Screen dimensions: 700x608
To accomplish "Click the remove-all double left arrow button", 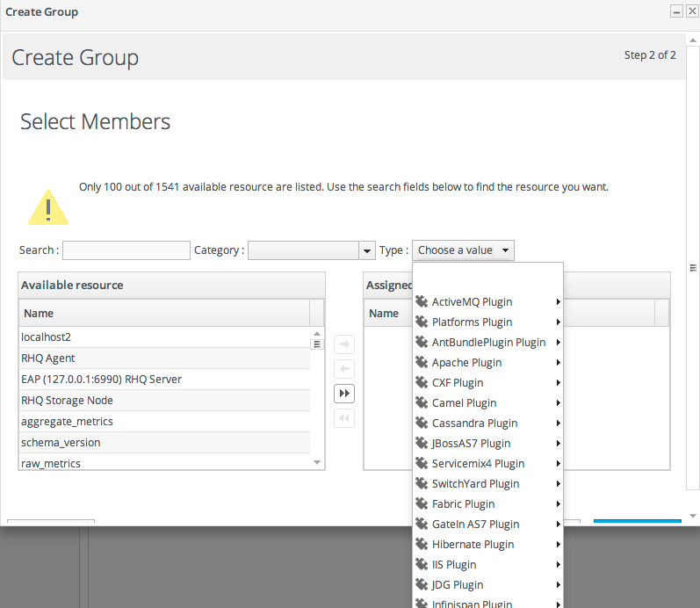I will 345,418.
